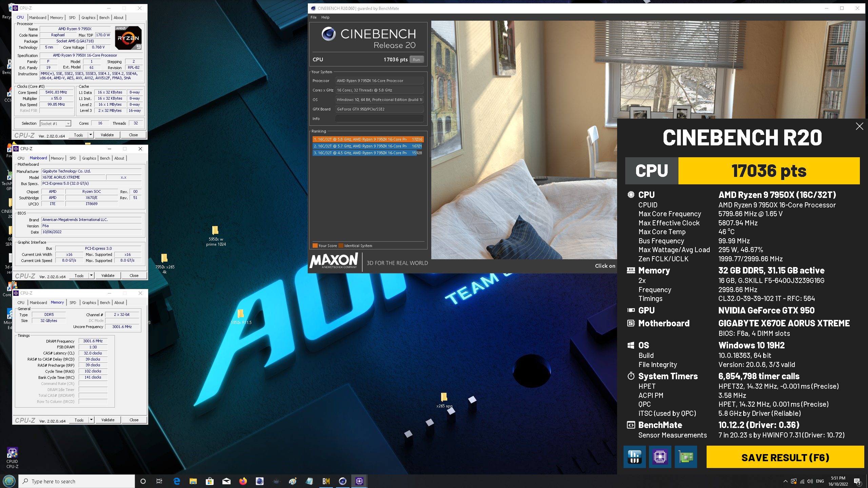This screenshot has height=488, width=868.
Task: Launch Firefox from the taskbar
Action: coord(243,481)
